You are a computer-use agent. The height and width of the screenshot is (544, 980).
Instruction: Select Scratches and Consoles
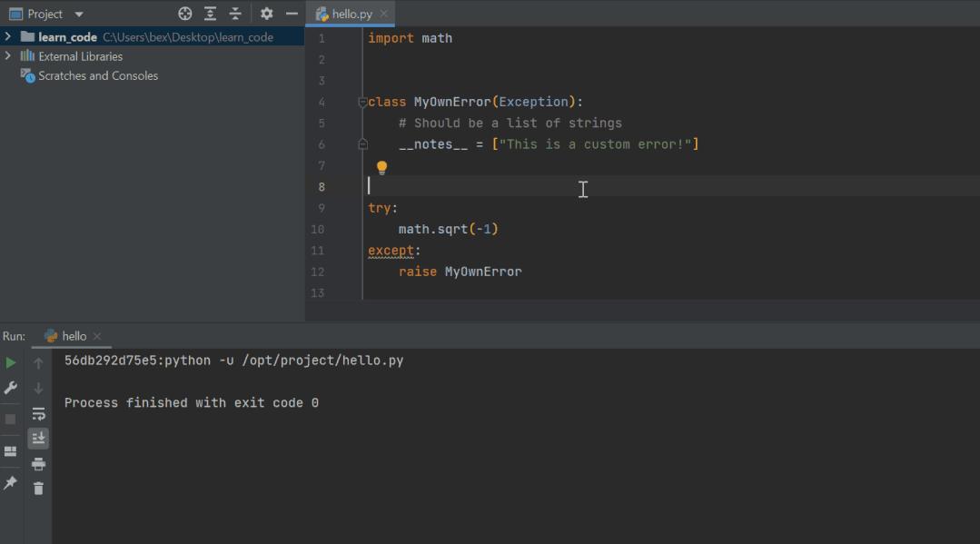[97, 75]
